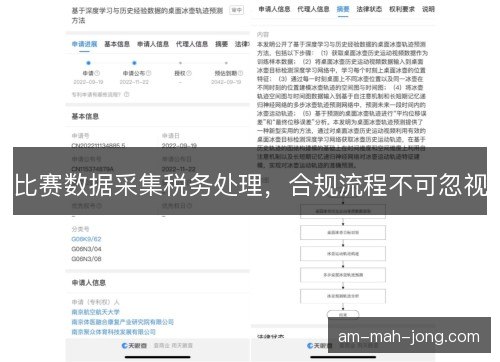Click the 授权 timeline dot
The width and height of the screenshot is (500, 362).
180,63
